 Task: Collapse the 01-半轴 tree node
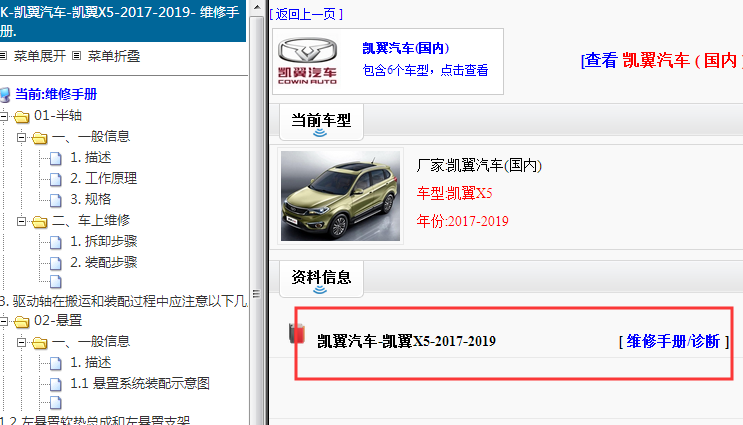[4, 115]
